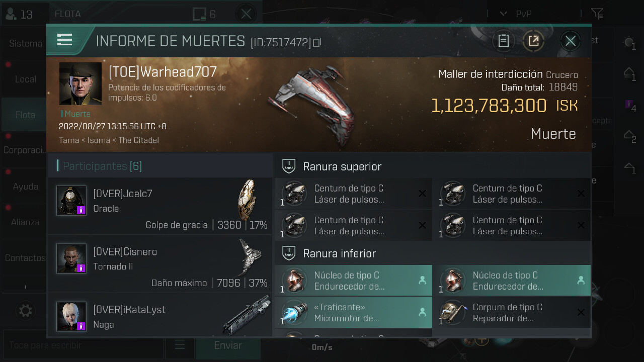
Task: Share the kill report via export icon
Action: [x=533, y=41]
